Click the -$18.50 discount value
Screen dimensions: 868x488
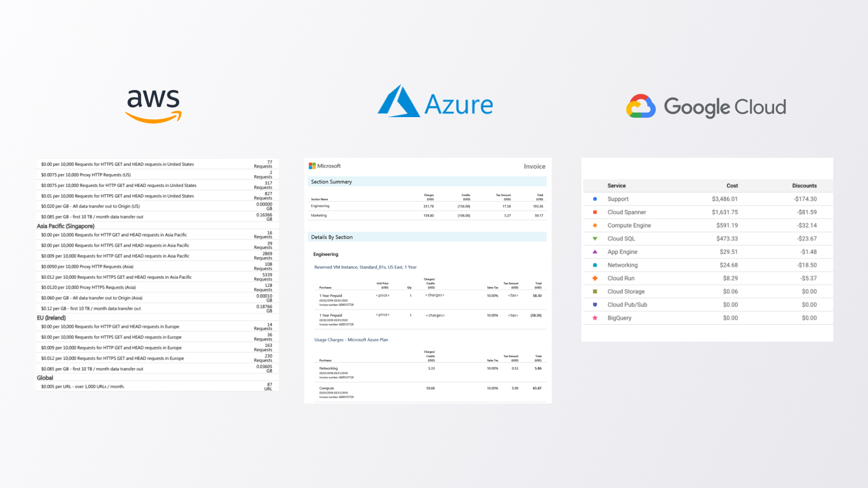point(807,265)
